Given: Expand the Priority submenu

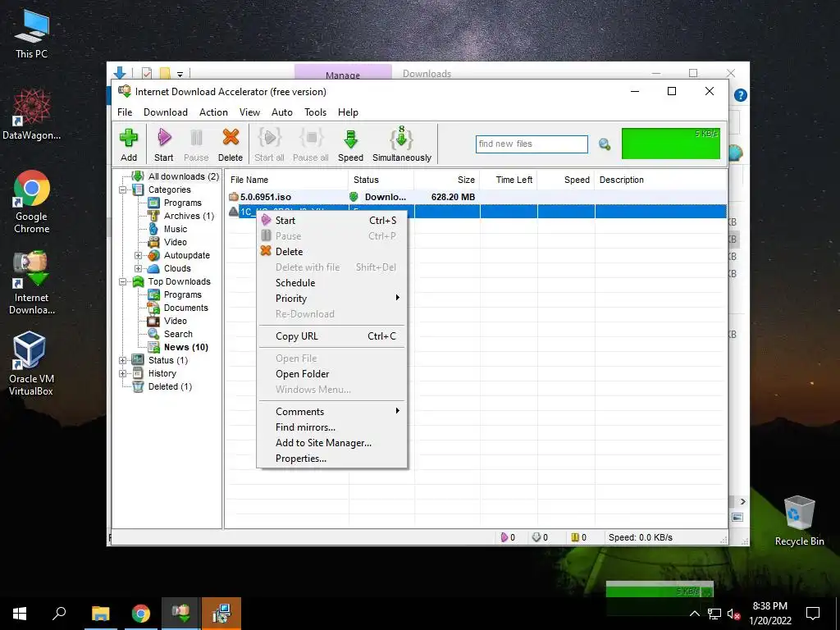Looking at the screenshot, I should coord(331,298).
